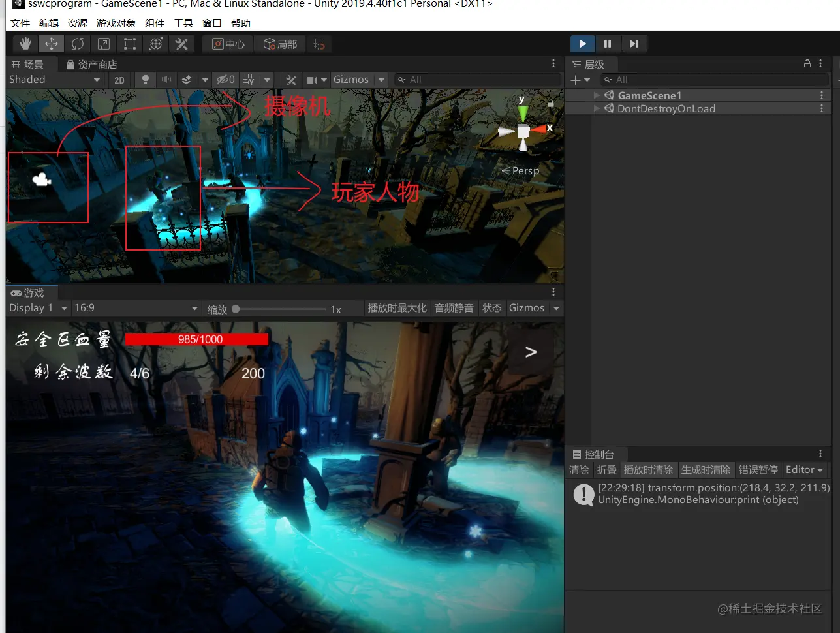This screenshot has height=633, width=840.
Task: Select the Rect transform tool
Action: pos(130,44)
